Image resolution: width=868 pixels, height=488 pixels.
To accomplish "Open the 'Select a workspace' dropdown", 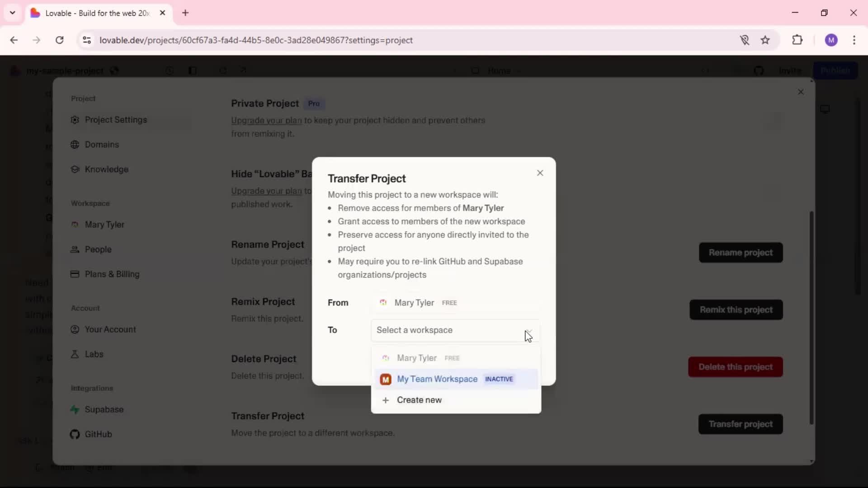I will coord(455,330).
